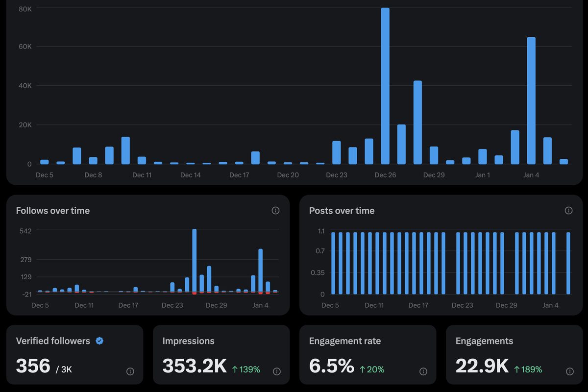Click the '353.2K' impressions value
Image resolution: width=588 pixels, height=392 pixels.
point(195,366)
